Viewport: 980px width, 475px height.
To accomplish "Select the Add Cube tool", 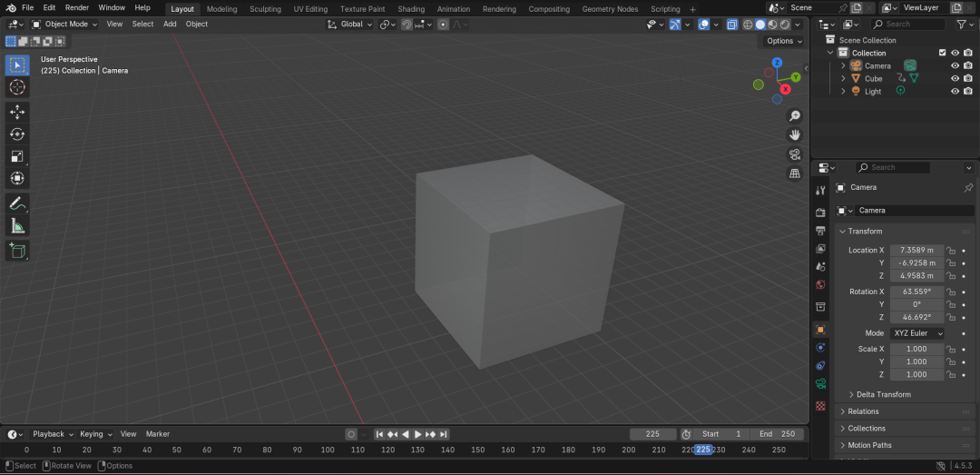I will [x=17, y=251].
